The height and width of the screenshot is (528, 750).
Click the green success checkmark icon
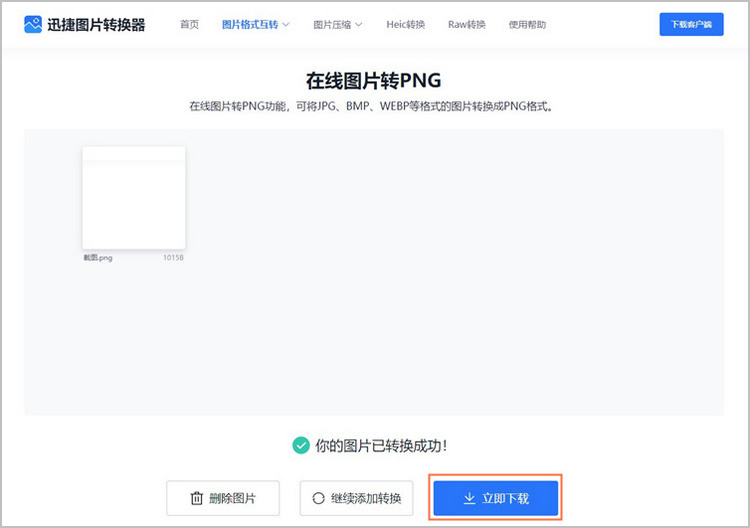point(301,446)
